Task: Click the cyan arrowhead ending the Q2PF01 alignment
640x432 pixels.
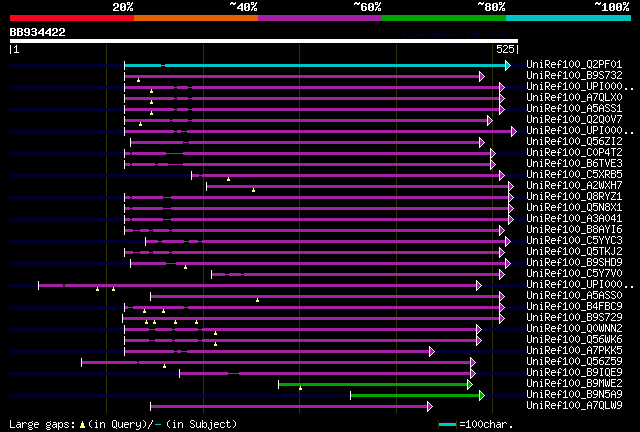Action: [x=508, y=65]
